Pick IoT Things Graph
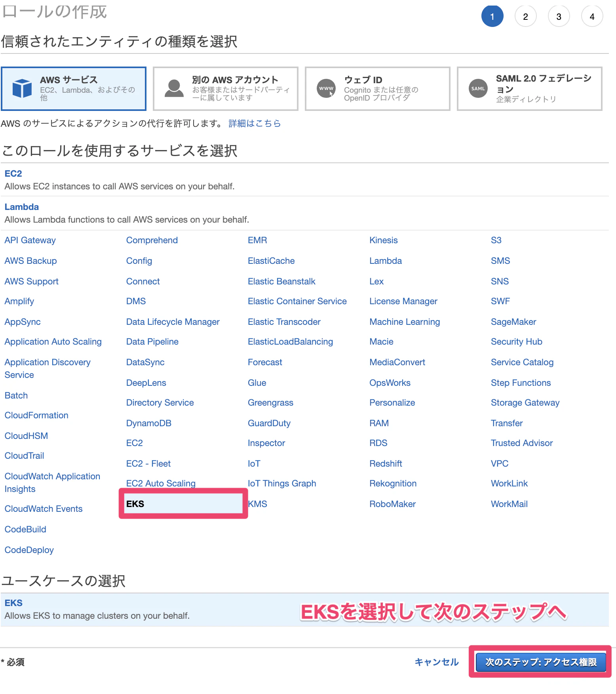The height and width of the screenshot is (694, 616). coord(282,483)
